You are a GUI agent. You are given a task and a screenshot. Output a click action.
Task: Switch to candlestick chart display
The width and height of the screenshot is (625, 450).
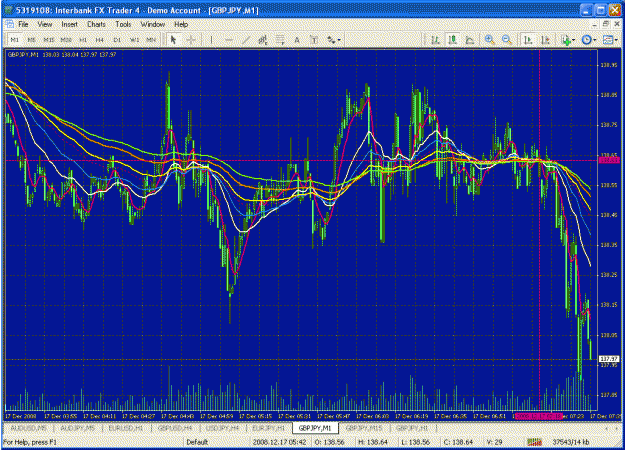(x=452, y=39)
